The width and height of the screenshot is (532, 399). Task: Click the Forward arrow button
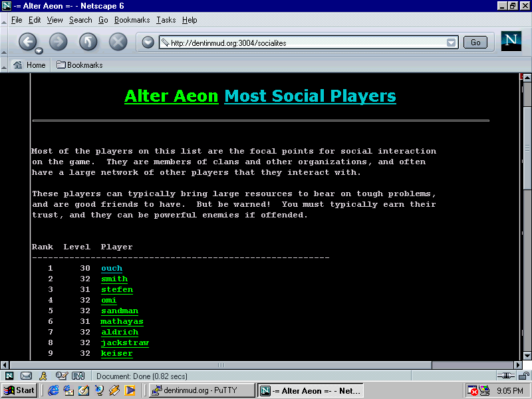(x=58, y=42)
